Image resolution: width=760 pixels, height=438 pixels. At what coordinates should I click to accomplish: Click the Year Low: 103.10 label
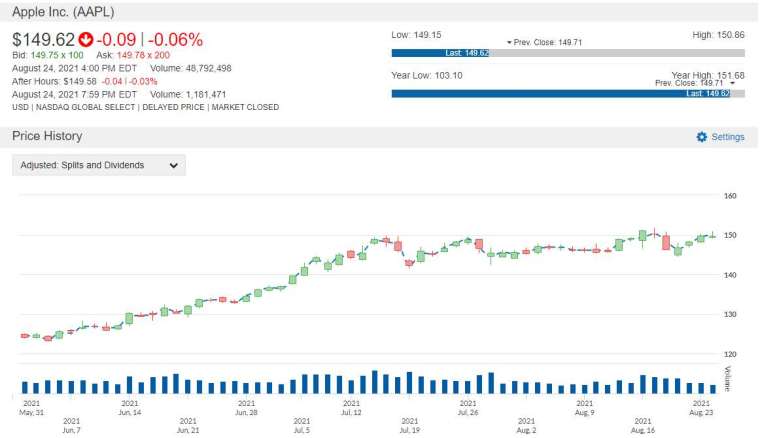pos(427,76)
